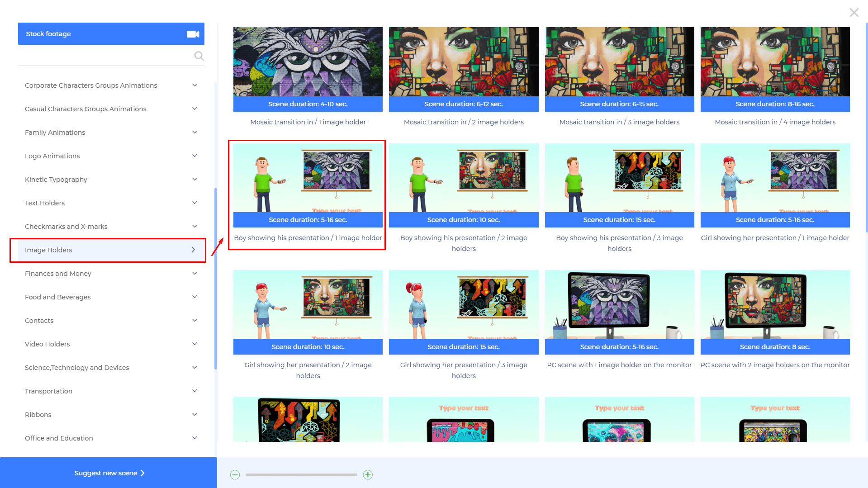
Task: Select PC scene with 1 image holder thumbnail
Action: pyautogui.click(x=619, y=312)
